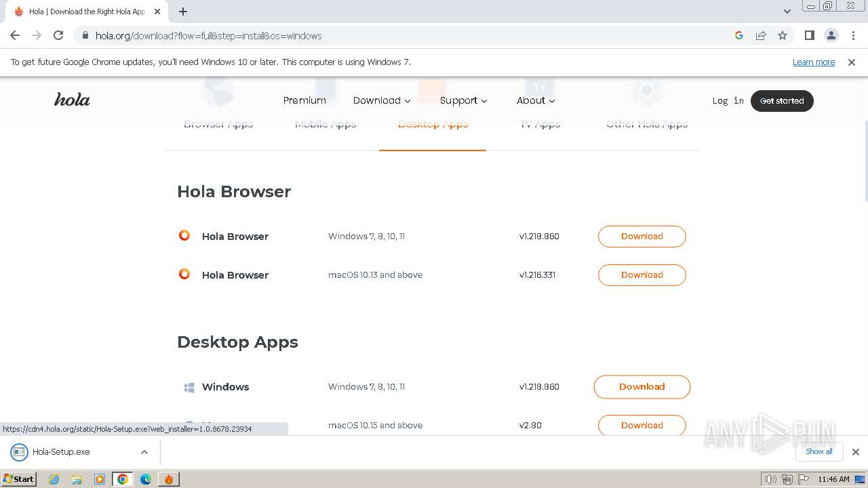This screenshot has height=488, width=868.
Task: Close the downloads shelf
Action: (x=856, y=452)
